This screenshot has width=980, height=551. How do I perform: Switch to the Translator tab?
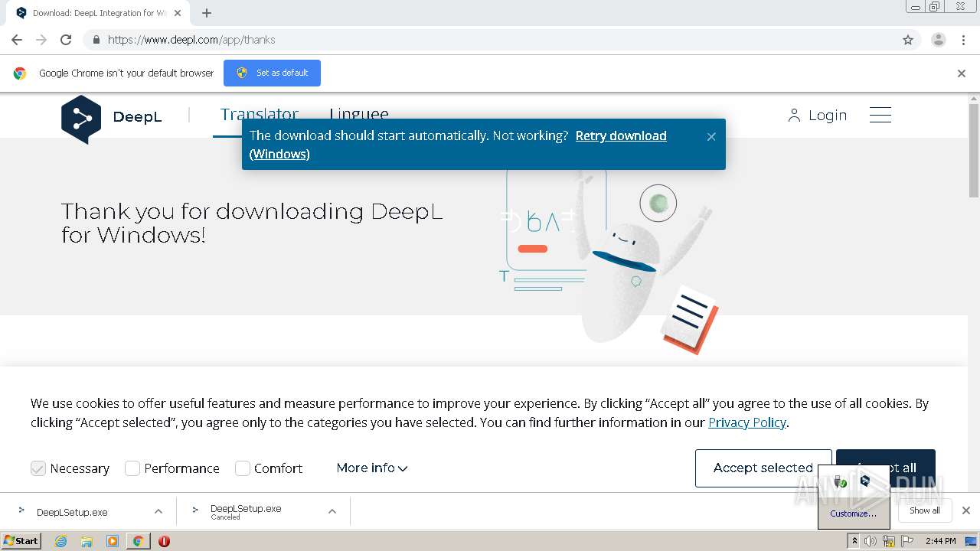click(260, 114)
